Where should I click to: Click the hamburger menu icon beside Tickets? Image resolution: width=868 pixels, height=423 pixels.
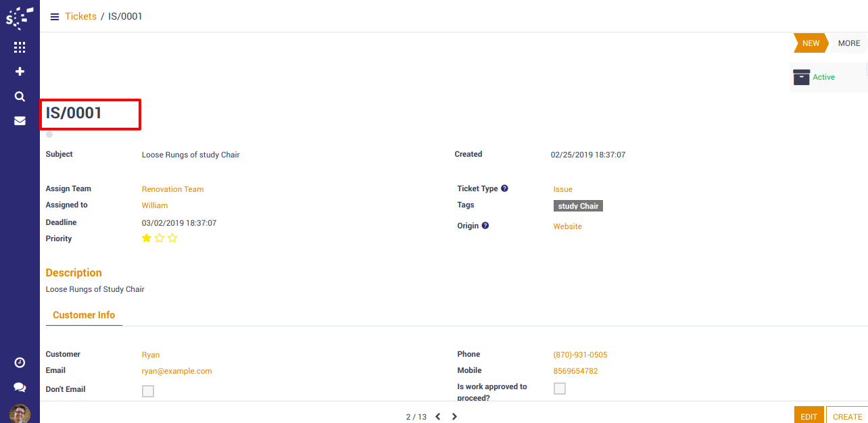point(55,17)
